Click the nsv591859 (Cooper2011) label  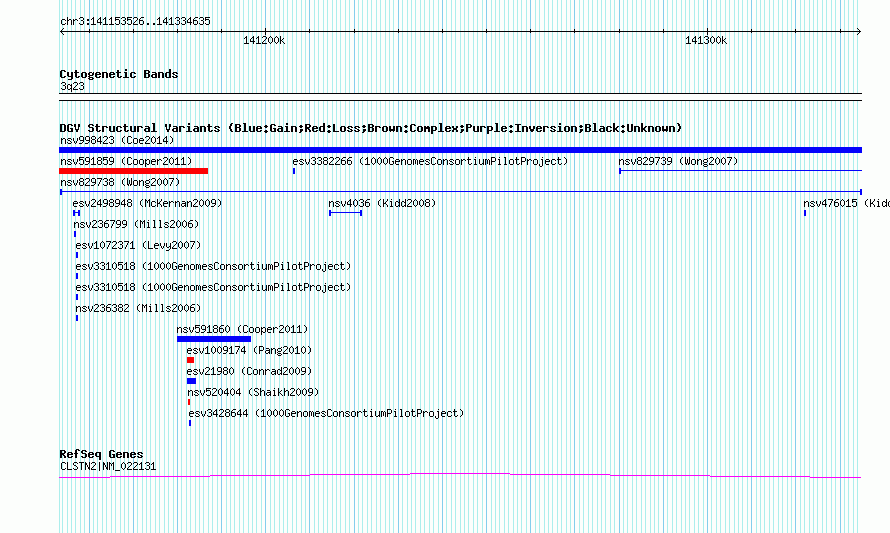(x=126, y=161)
